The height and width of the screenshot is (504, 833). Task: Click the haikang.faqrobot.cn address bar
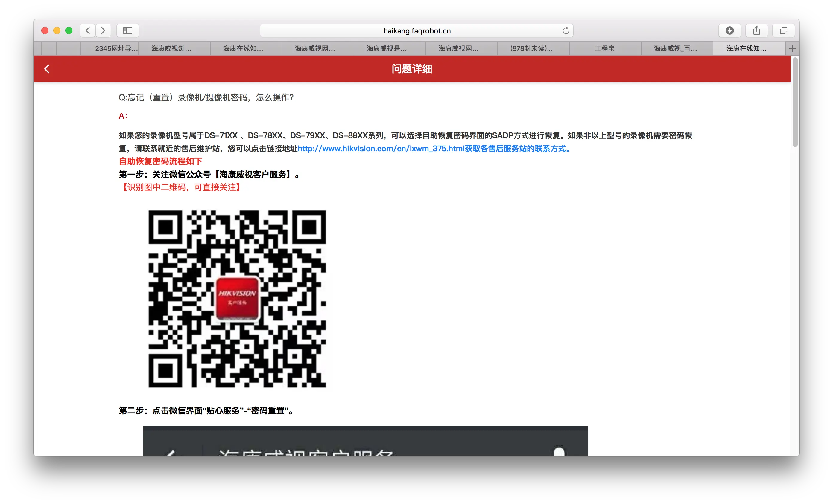click(416, 31)
